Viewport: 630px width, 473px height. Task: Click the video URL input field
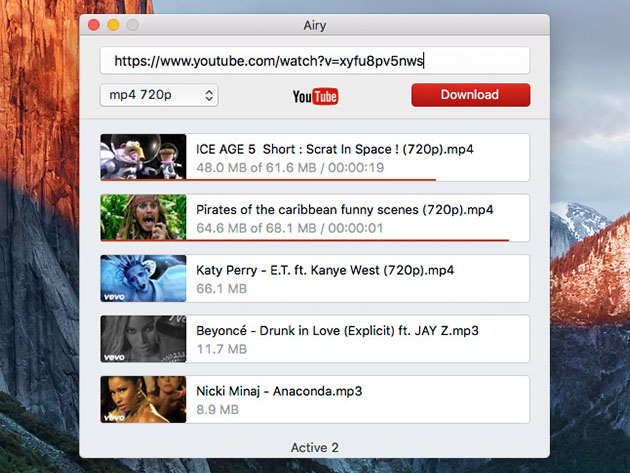pos(314,61)
